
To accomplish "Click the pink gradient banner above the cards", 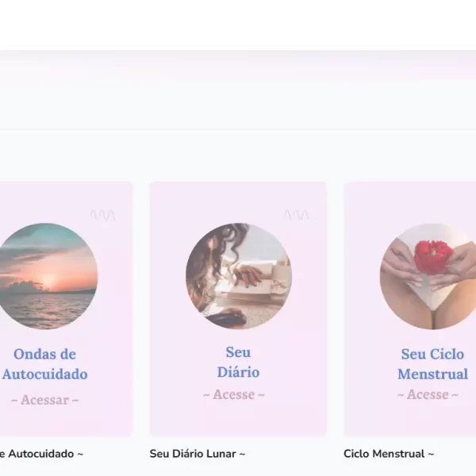I will click(238, 90).
